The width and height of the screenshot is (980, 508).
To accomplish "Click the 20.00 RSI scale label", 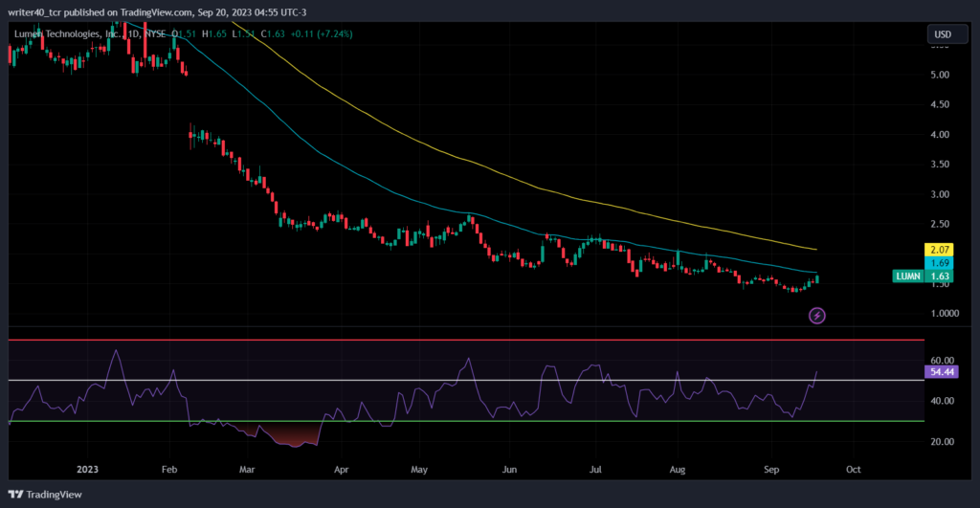I will click(x=943, y=441).
